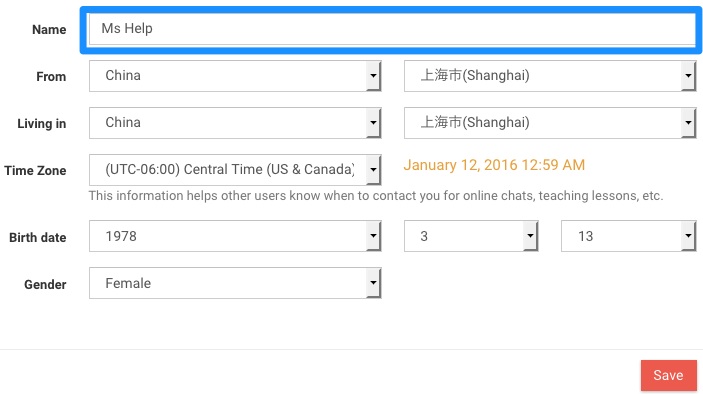Open the From country dropdown showing China
Viewport: 703px width, 394px height.
tap(235, 76)
